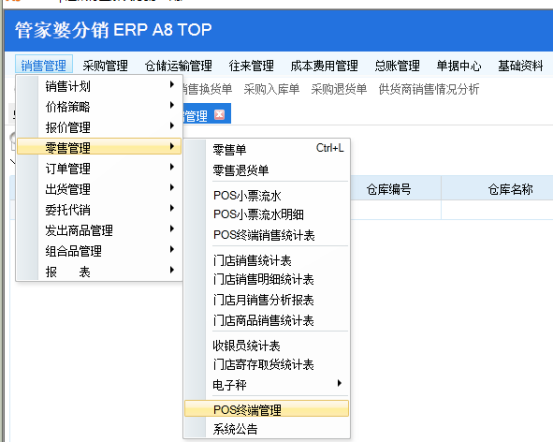554x442 pixels.
Task: Click the 采购入库单 shortcut link
Action: pyautogui.click(x=271, y=89)
